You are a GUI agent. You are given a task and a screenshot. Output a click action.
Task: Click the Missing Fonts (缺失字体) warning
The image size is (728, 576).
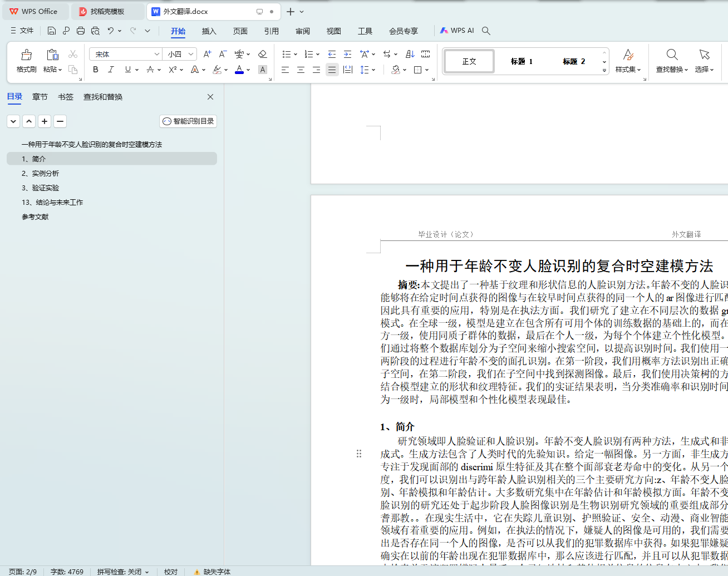(x=212, y=572)
